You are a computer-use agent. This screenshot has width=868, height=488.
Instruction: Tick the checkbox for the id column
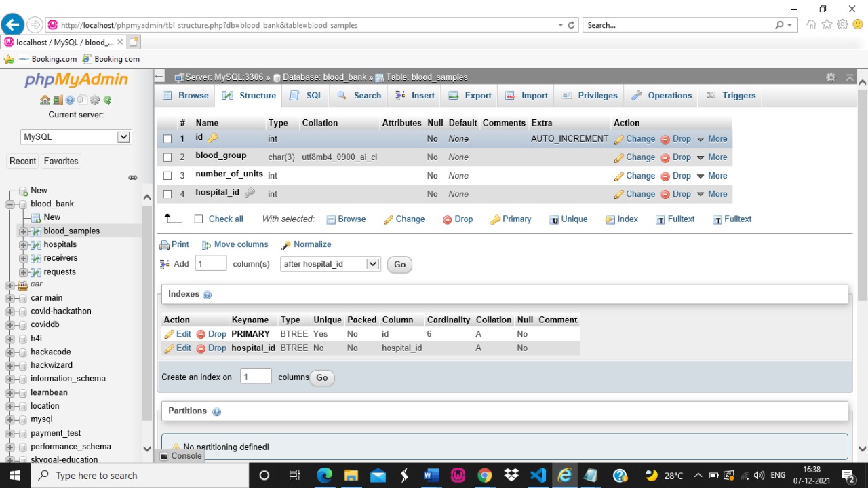tap(167, 139)
